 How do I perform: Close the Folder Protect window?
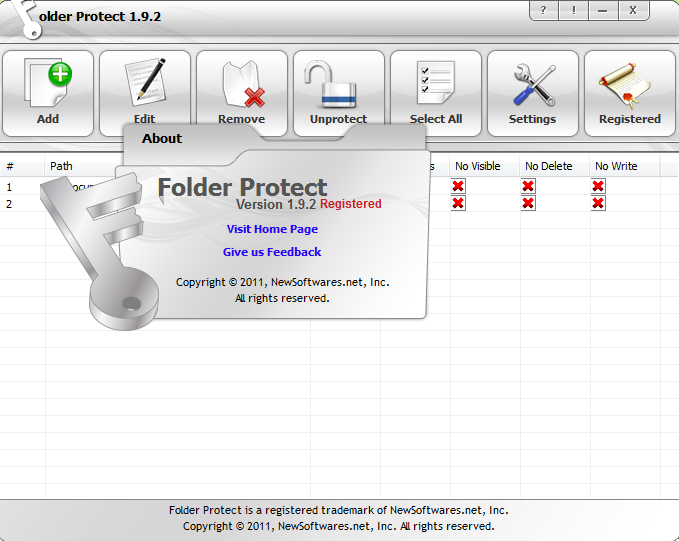click(x=633, y=10)
